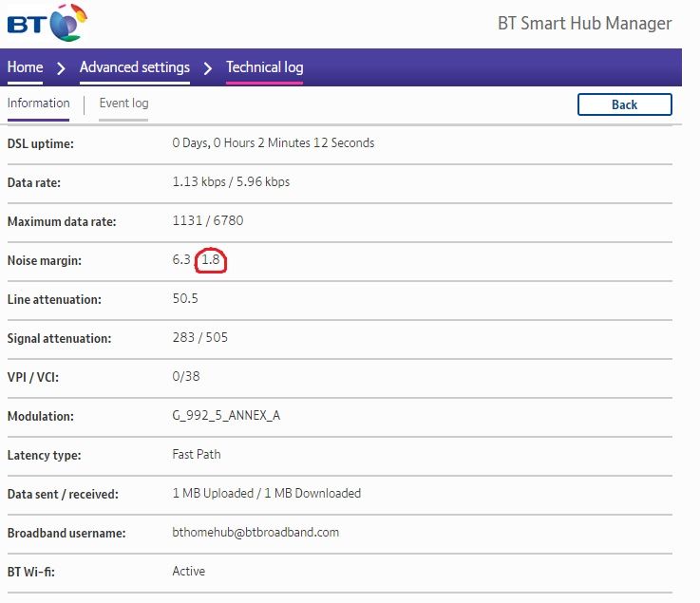Click the chevron after Advanced settings

click(x=208, y=68)
